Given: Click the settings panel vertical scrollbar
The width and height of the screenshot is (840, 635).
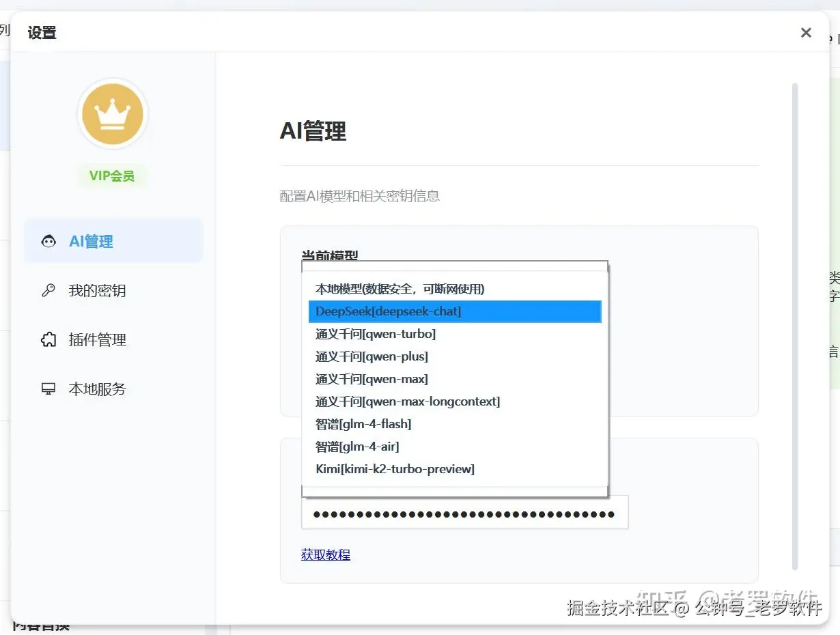Looking at the screenshot, I should (794, 326).
